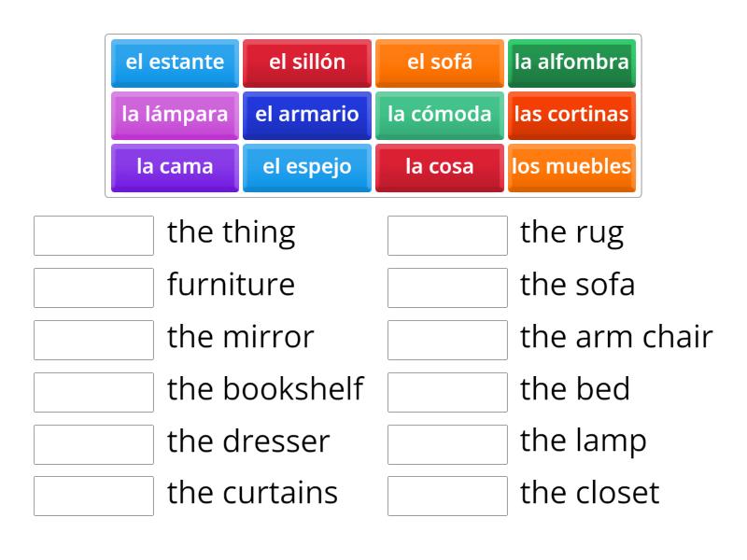Viewport: 747px width, 560px height.
Task: Select the 'las cortinas' tile
Action: [571, 115]
